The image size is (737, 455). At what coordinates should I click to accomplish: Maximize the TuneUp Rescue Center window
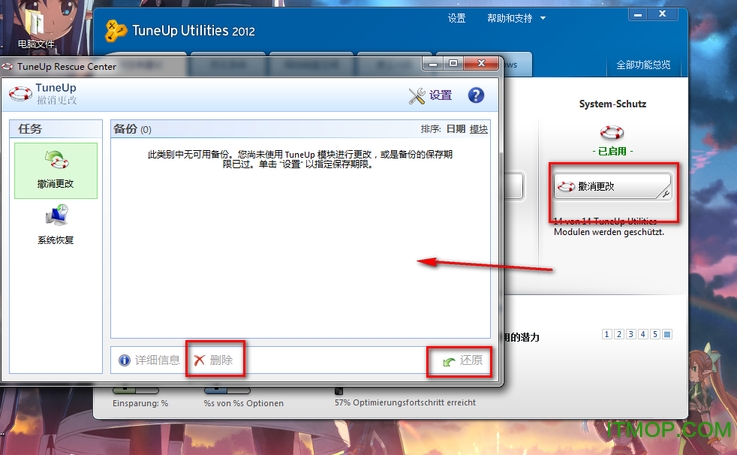point(453,63)
